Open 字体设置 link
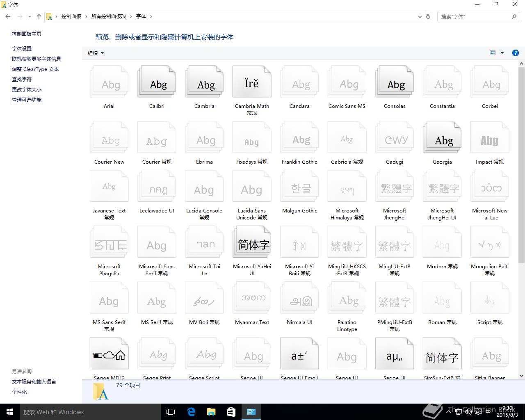This screenshot has height=420, width=525. pos(22,48)
